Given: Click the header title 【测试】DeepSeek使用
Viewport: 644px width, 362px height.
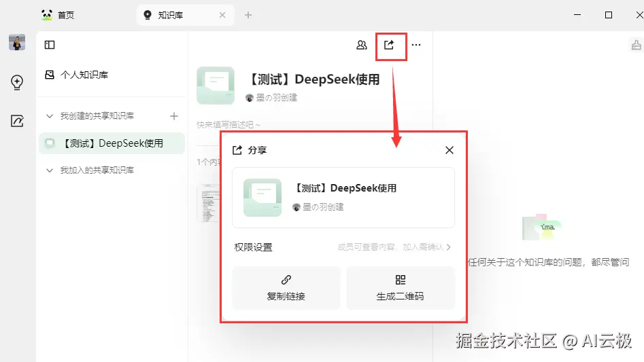Looking at the screenshot, I should coord(313,79).
